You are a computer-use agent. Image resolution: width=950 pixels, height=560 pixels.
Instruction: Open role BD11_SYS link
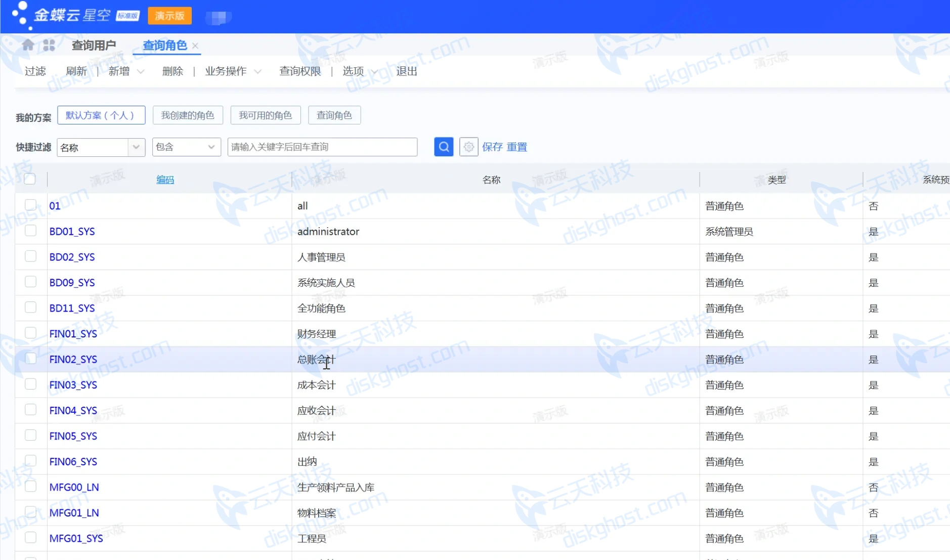pyautogui.click(x=72, y=308)
